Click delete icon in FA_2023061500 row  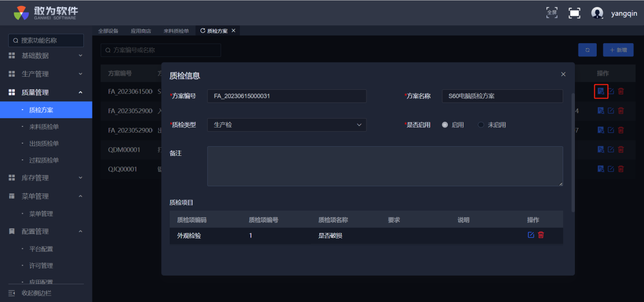tap(621, 91)
